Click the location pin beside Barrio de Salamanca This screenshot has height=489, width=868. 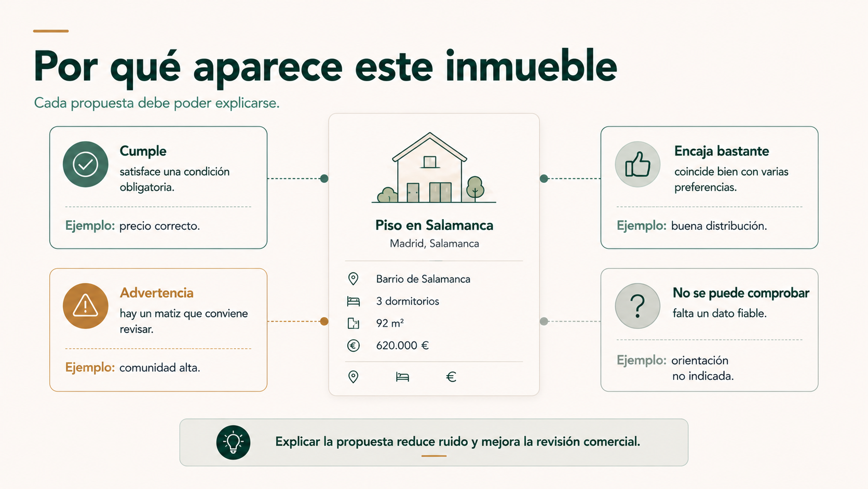click(x=353, y=279)
